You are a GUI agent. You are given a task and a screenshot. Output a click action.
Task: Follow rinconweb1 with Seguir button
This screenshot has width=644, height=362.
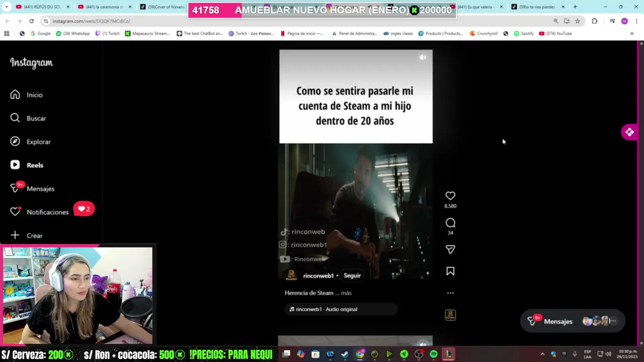pos(352,276)
